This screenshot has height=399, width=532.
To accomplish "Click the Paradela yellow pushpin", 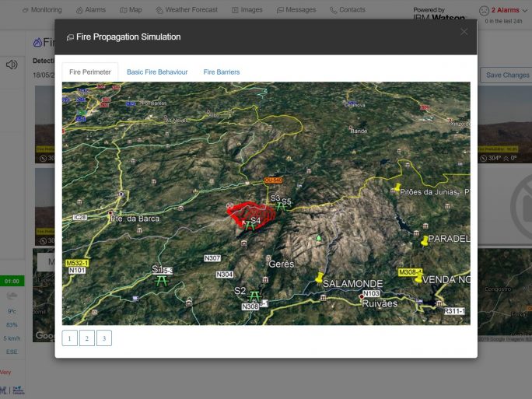I will click(x=424, y=241).
